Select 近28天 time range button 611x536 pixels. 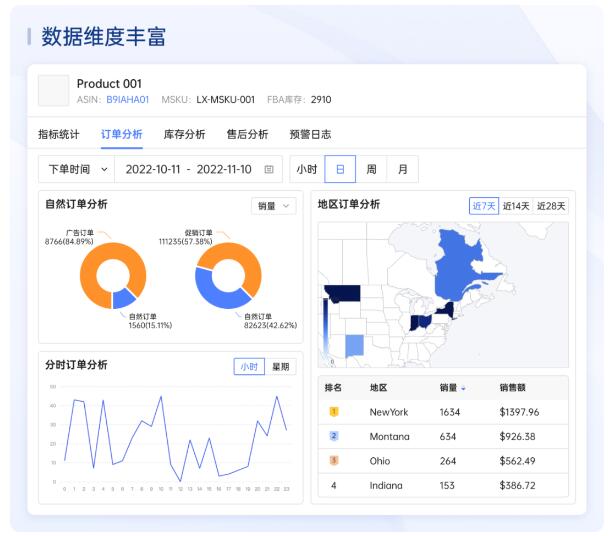coord(551,206)
